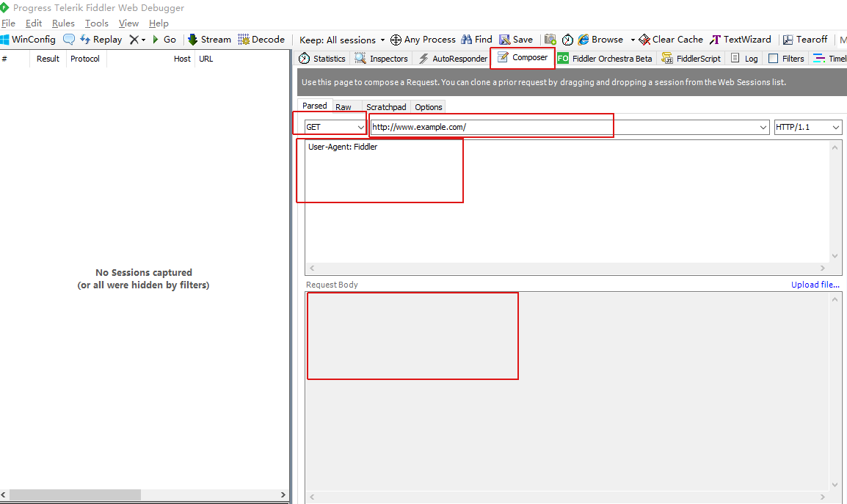The width and height of the screenshot is (847, 504).
Task: Click the Tearoff toolbar button
Action: (x=805, y=40)
